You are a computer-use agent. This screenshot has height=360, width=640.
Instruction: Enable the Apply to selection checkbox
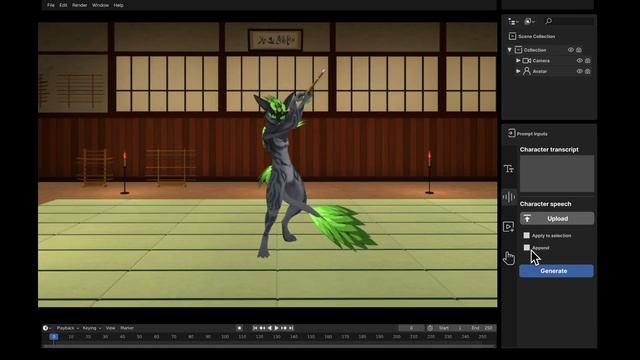(x=527, y=236)
